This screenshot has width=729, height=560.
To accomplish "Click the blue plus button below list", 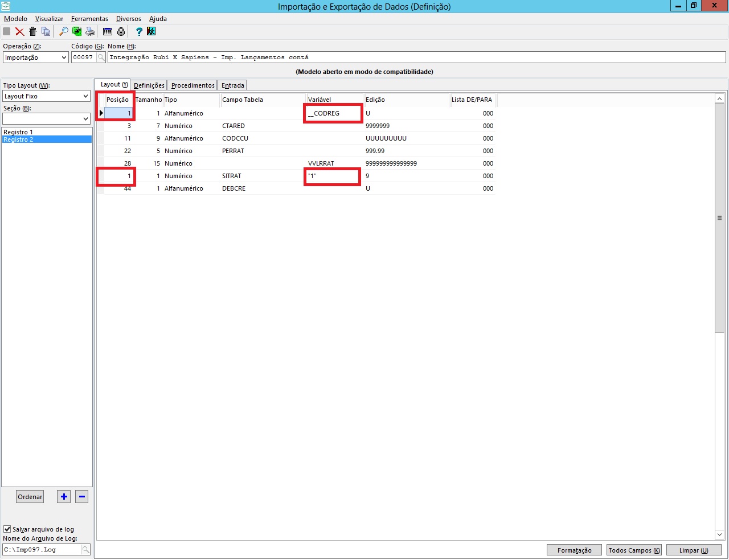I will tap(64, 497).
